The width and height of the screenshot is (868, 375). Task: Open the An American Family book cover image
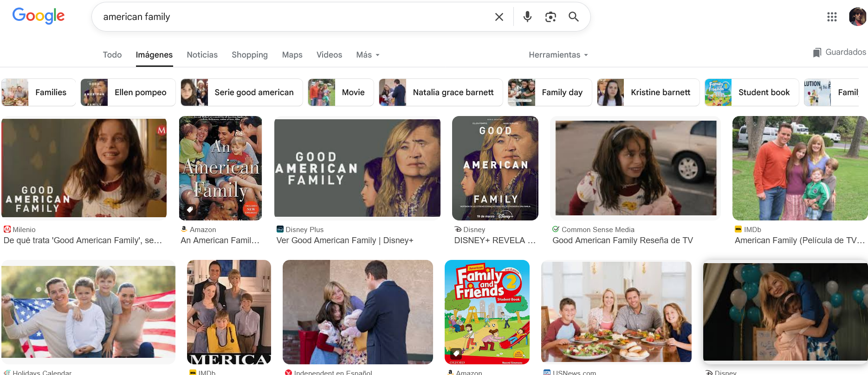220,168
